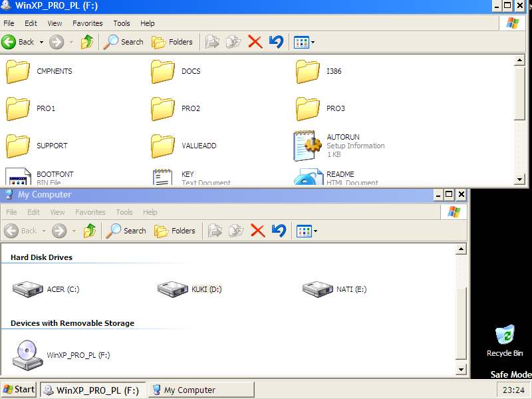
Task: Select the BOOTFONT BIN file
Action: pos(40,177)
